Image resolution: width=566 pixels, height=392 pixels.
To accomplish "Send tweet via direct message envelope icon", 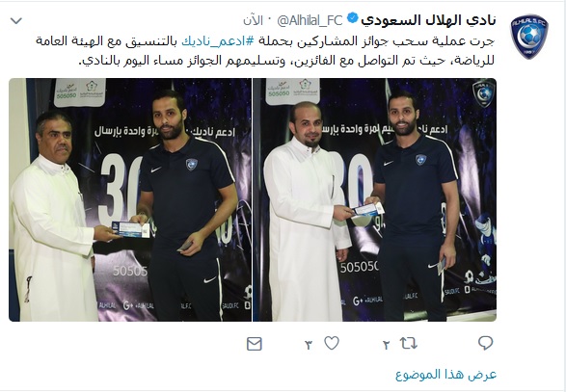I will [x=255, y=344].
